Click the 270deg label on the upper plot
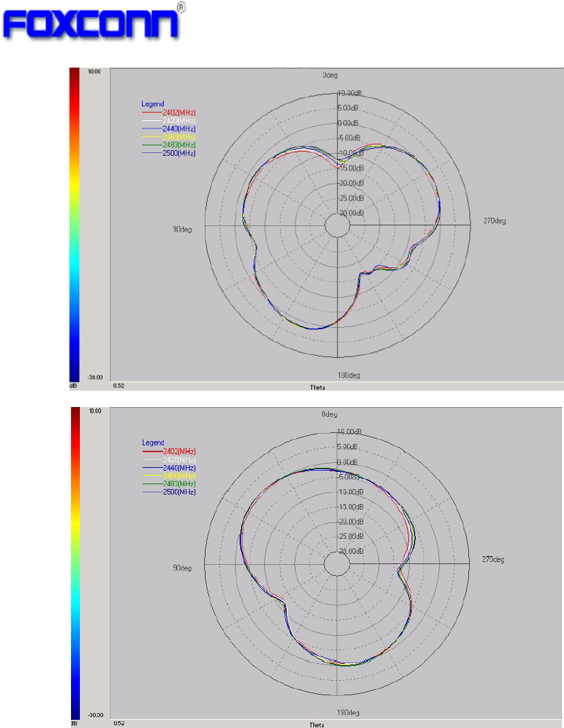 coord(494,221)
